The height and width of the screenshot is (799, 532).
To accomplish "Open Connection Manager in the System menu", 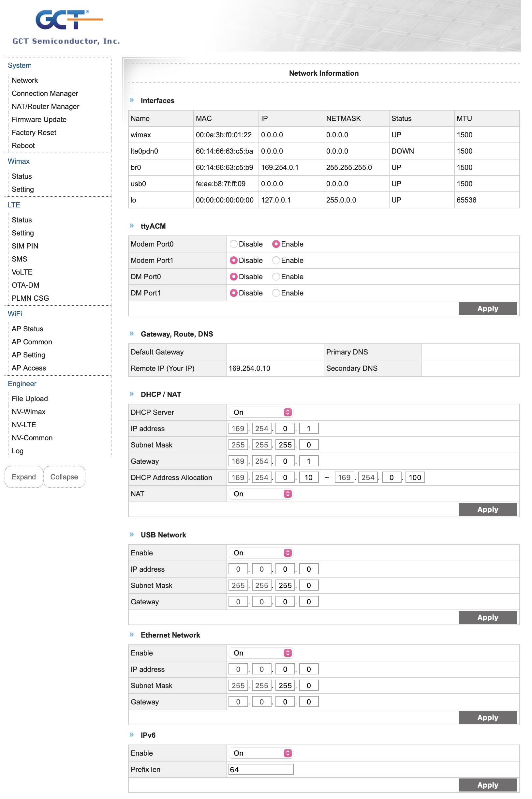I will 45,93.
